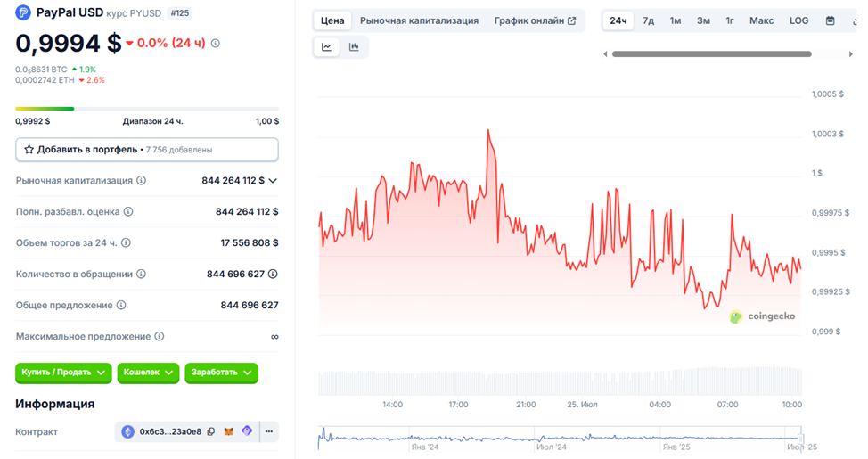The width and height of the screenshot is (868, 459).
Task: Click the 24h range progress bar
Action: pos(147,109)
